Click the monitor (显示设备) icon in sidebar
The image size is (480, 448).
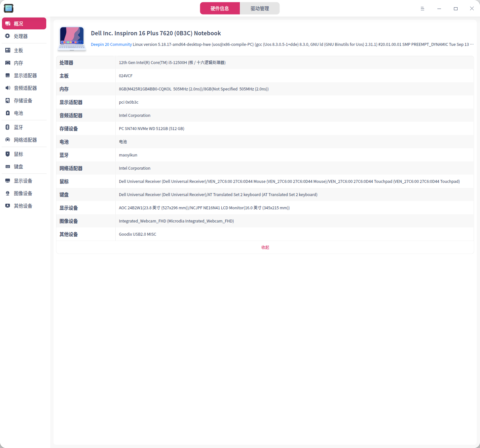tap(8, 181)
